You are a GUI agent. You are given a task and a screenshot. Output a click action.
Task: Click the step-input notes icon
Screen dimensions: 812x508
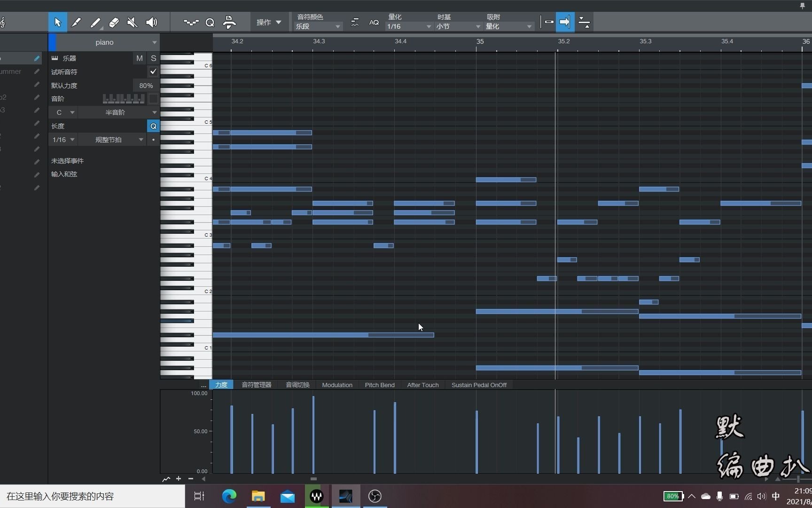coord(191,22)
